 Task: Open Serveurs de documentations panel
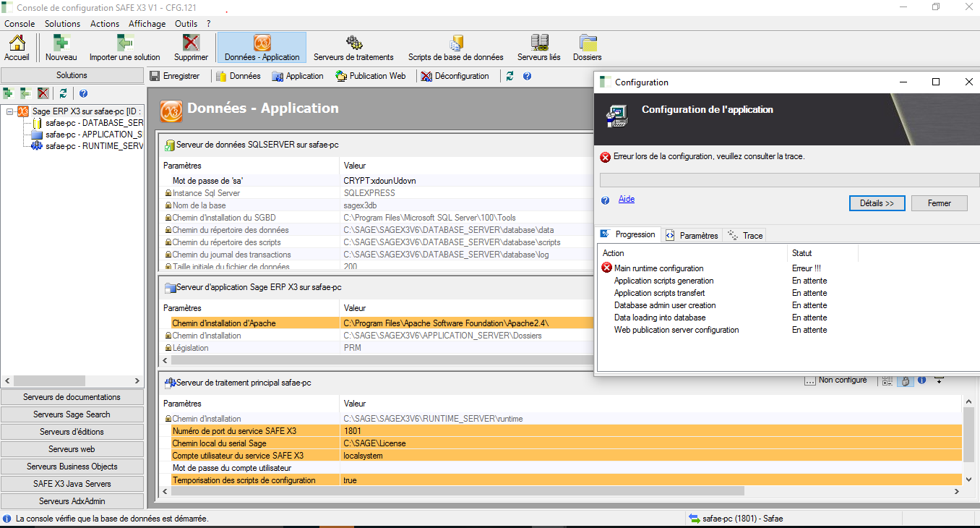point(72,397)
